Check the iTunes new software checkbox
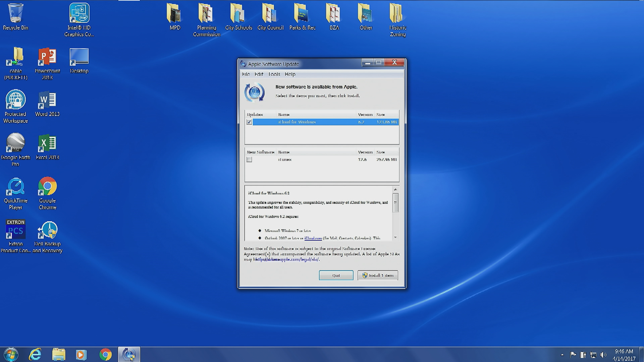Viewport: 644px width, 362px height. pyautogui.click(x=249, y=160)
